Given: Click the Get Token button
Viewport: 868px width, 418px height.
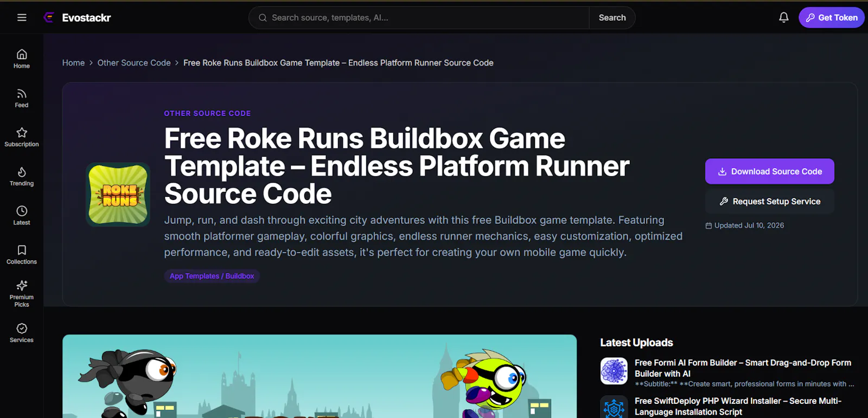Looking at the screenshot, I should pyautogui.click(x=831, y=17).
